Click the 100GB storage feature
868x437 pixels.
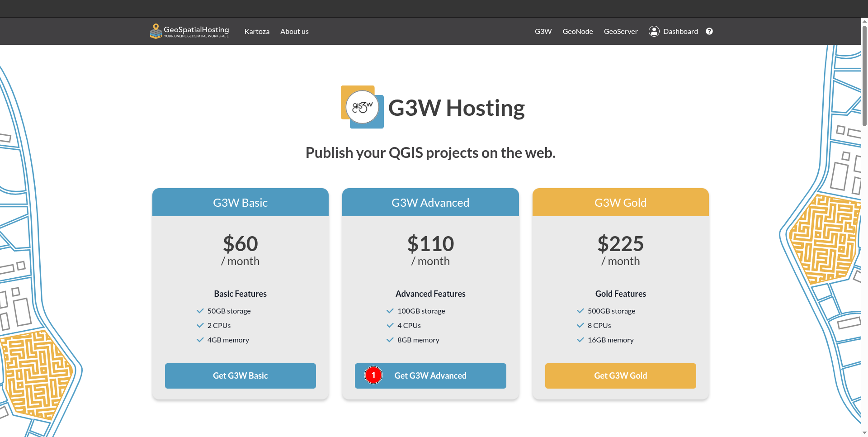[x=421, y=311]
